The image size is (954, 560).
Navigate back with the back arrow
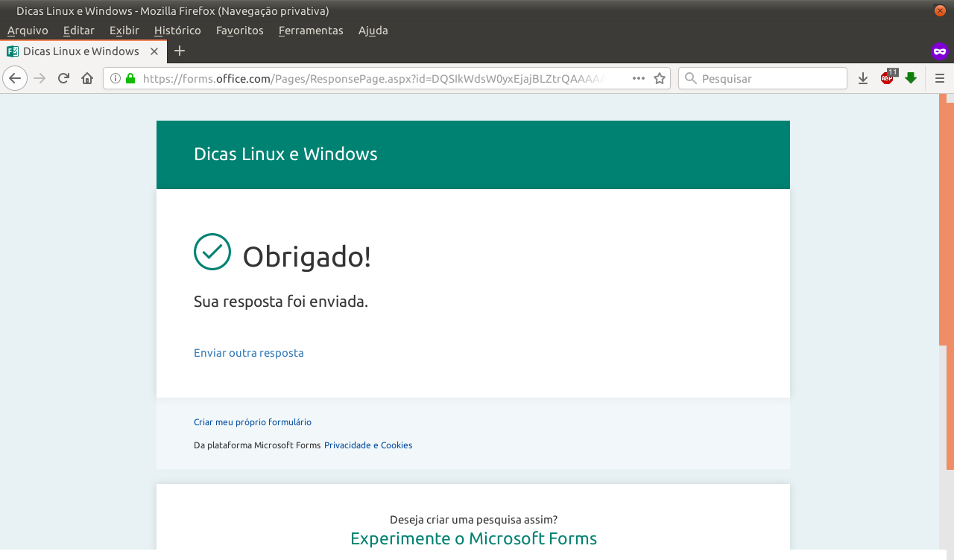pos(15,77)
